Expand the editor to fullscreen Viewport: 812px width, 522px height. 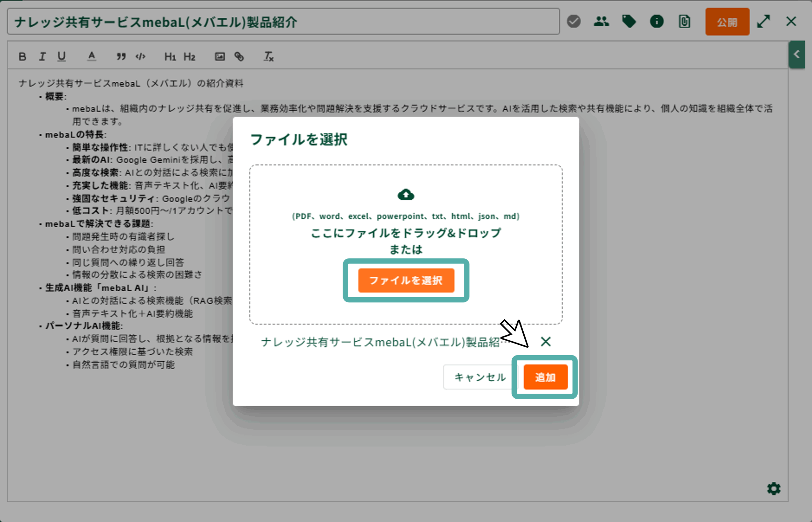(763, 21)
